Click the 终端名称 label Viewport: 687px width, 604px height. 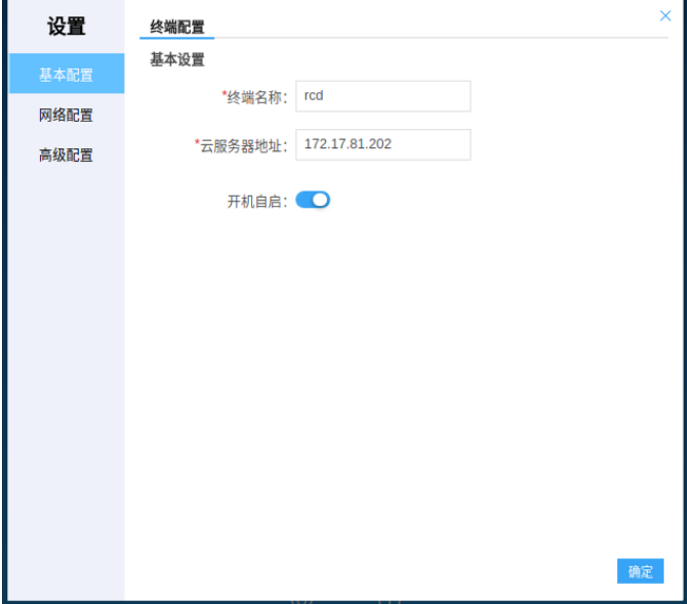255,97
